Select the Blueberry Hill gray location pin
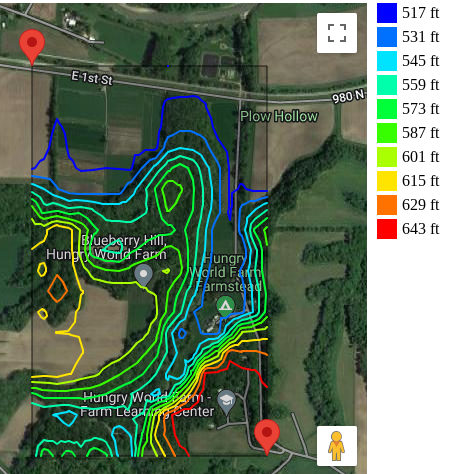451x474 pixels. pos(143,275)
